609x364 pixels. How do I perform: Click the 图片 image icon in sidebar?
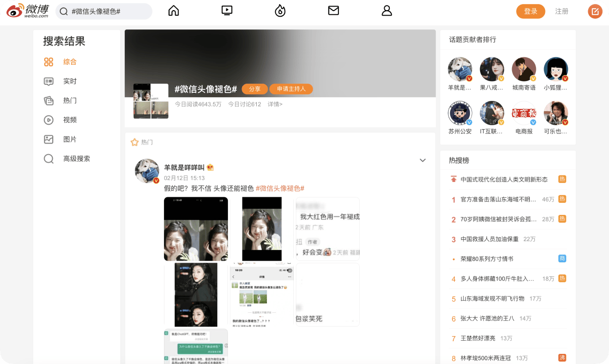pos(49,139)
